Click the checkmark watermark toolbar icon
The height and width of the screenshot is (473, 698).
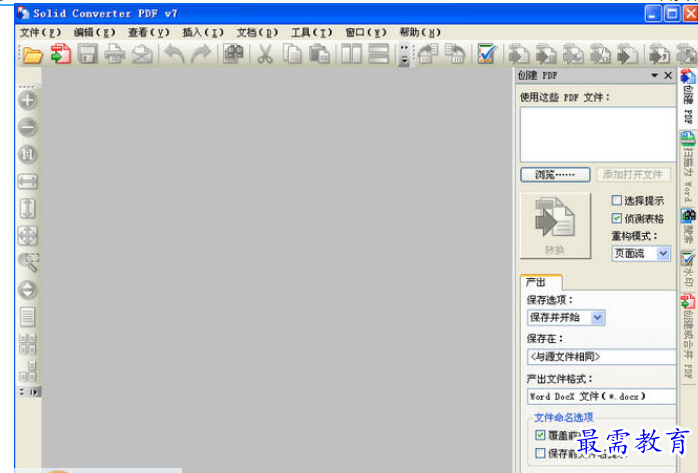pyautogui.click(x=487, y=54)
